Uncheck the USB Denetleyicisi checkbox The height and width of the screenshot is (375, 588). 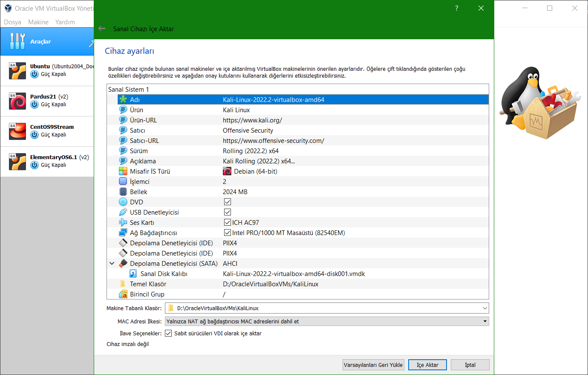point(228,212)
